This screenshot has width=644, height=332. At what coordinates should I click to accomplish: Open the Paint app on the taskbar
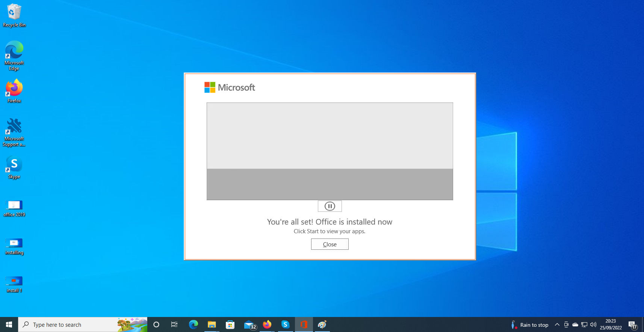point(322,324)
